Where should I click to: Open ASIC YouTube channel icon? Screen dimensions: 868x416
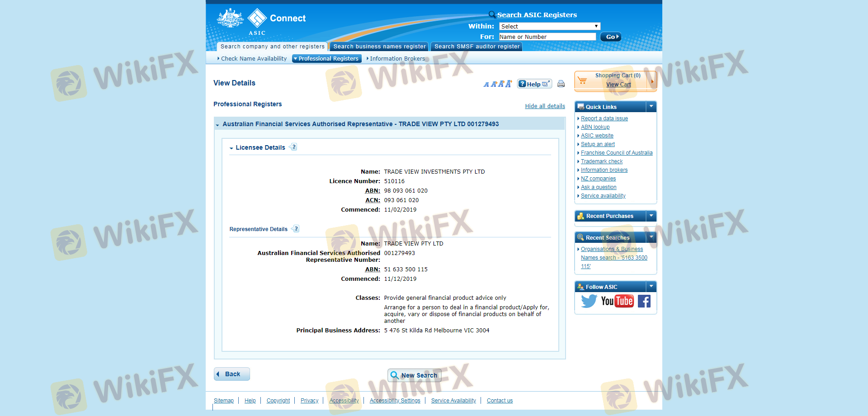pos(617,301)
